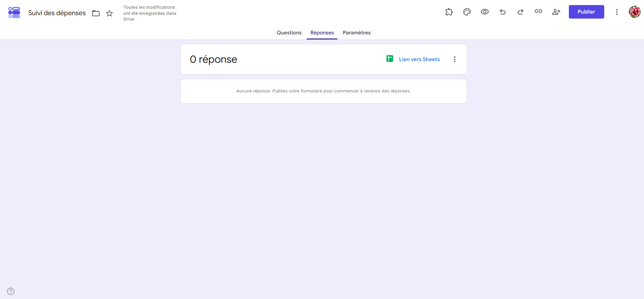Open the Lien vers Sheets link

[x=419, y=59]
